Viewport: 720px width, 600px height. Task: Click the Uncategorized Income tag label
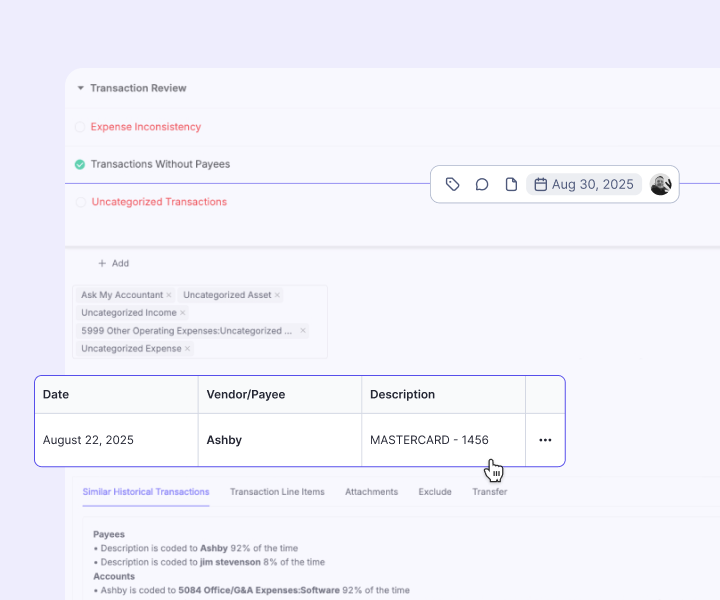pyautogui.click(x=129, y=313)
